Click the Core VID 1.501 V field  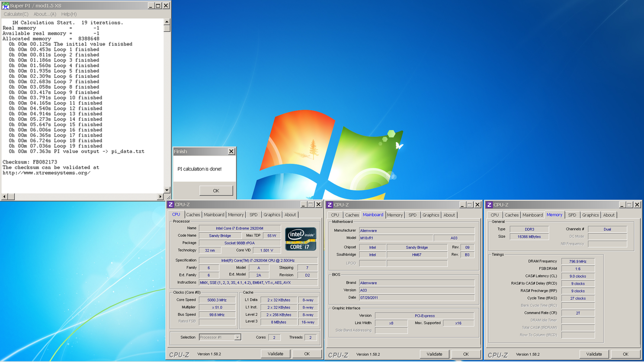pos(266,250)
